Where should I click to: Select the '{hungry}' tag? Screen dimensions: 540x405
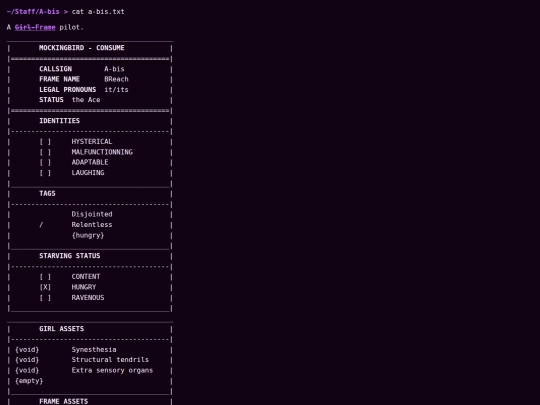[88, 235]
